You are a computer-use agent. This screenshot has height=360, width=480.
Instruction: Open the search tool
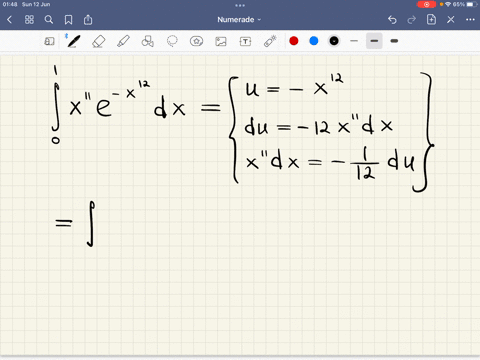(49, 20)
